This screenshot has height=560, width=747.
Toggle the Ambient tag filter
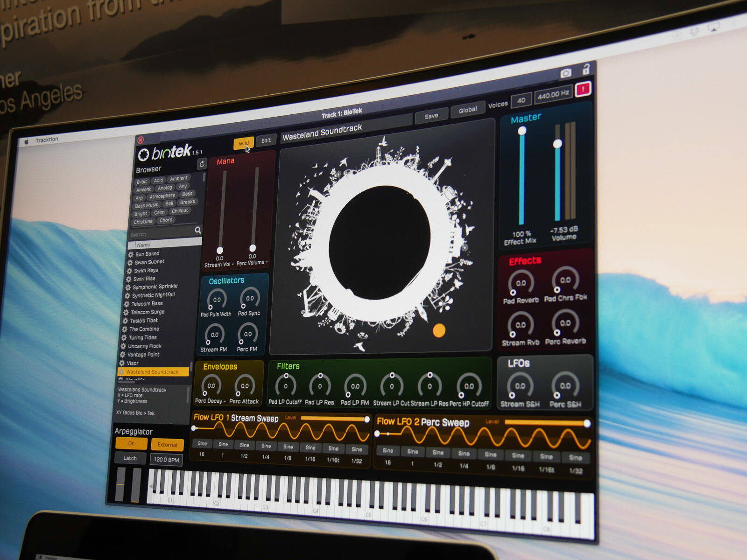(x=179, y=178)
